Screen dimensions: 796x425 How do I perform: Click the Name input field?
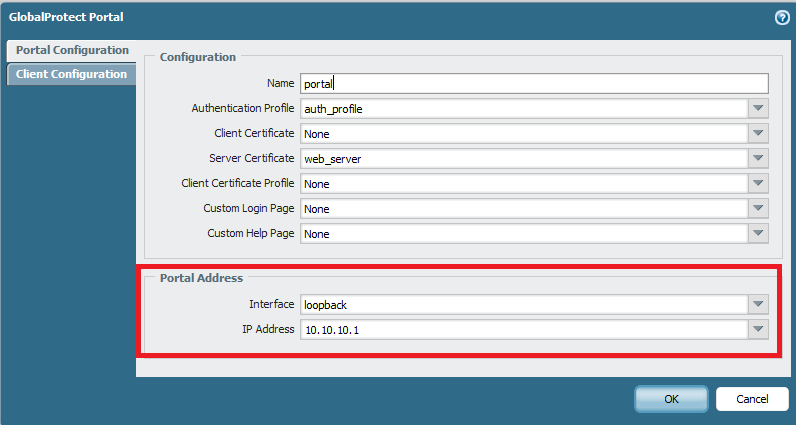click(x=534, y=84)
